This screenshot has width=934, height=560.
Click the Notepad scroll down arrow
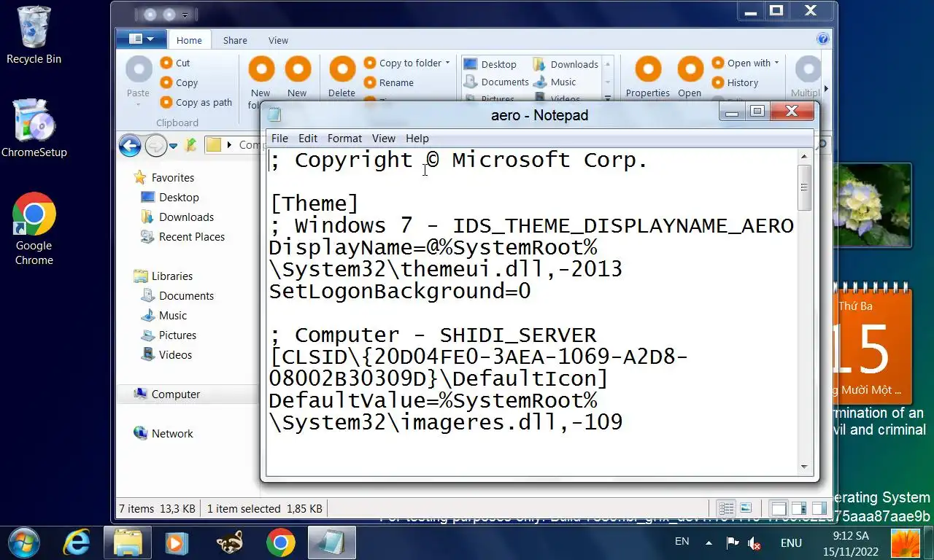coord(804,467)
